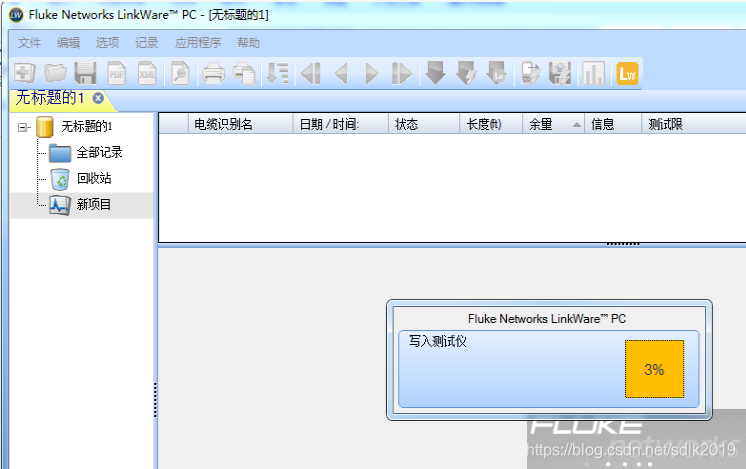Click the down-arrow with LW badge icon
Viewport: 746px width, 469px height.
(497, 73)
